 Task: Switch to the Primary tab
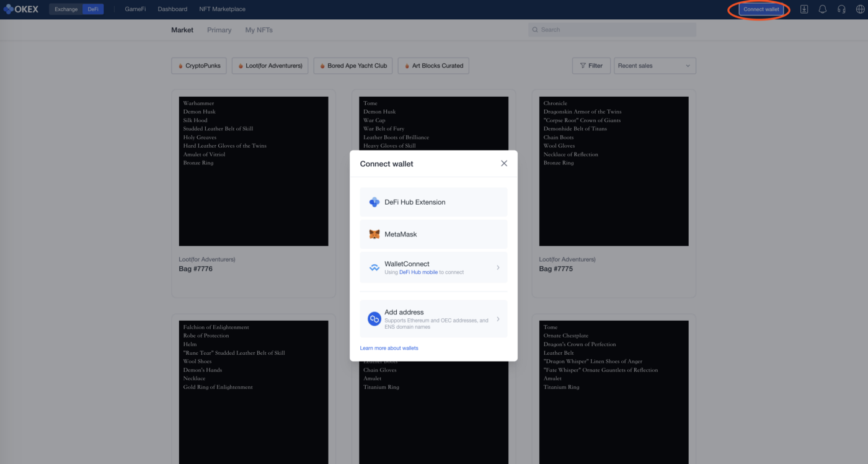coord(219,30)
